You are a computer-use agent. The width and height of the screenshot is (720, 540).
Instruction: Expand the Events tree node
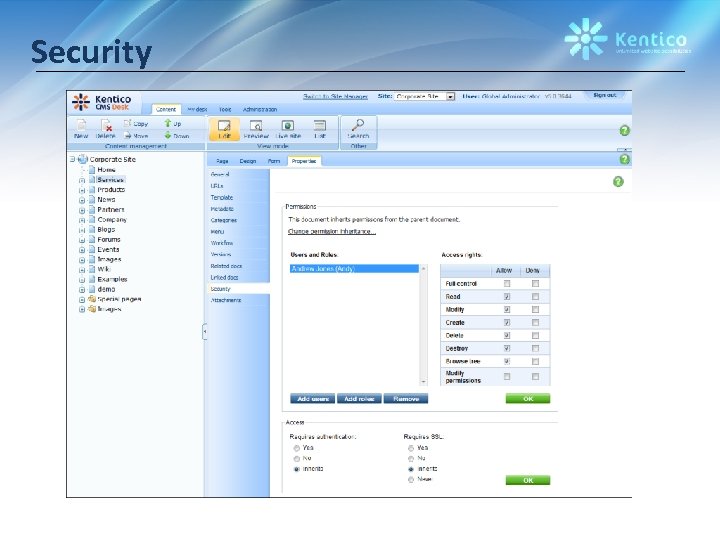pos(82,250)
